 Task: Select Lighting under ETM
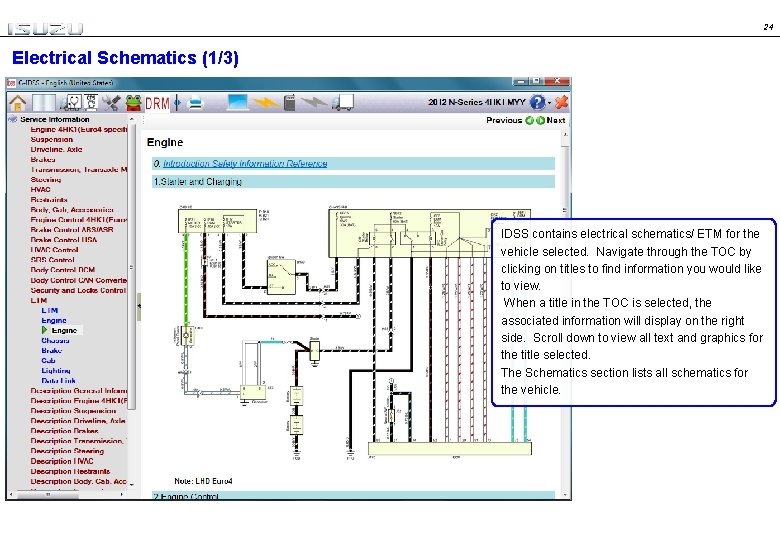(56, 370)
